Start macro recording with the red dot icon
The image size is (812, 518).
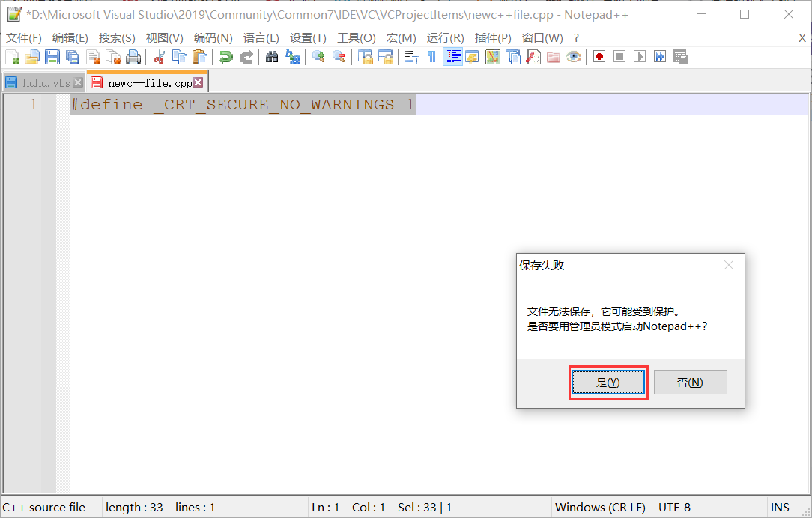599,56
